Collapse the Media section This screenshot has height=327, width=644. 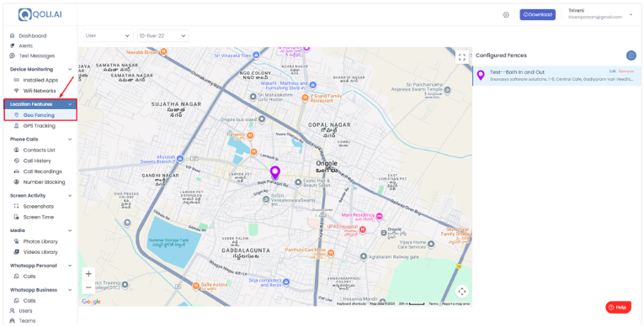[70, 230]
